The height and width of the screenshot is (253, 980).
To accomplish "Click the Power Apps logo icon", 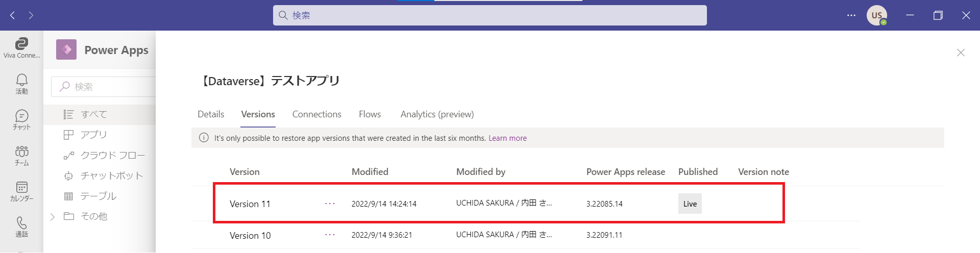I will [66, 49].
